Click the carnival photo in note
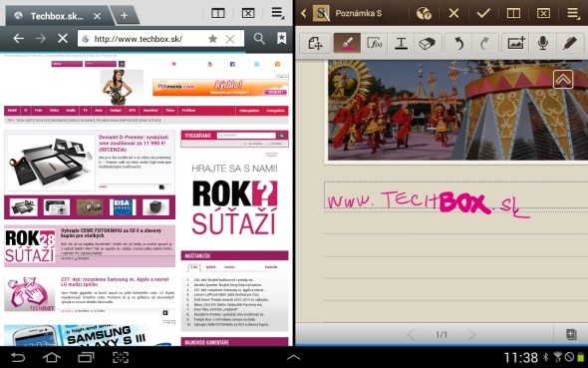The height and width of the screenshot is (368, 588). 457,111
